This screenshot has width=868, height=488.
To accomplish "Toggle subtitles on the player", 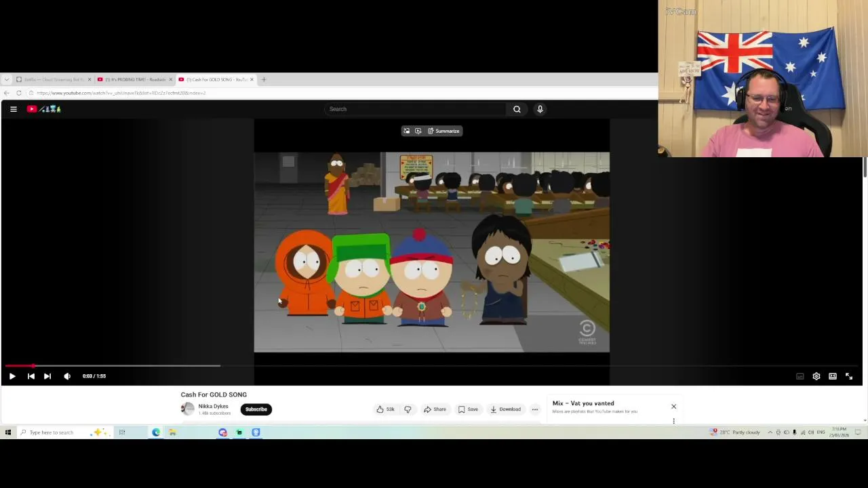I will point(800,376).
